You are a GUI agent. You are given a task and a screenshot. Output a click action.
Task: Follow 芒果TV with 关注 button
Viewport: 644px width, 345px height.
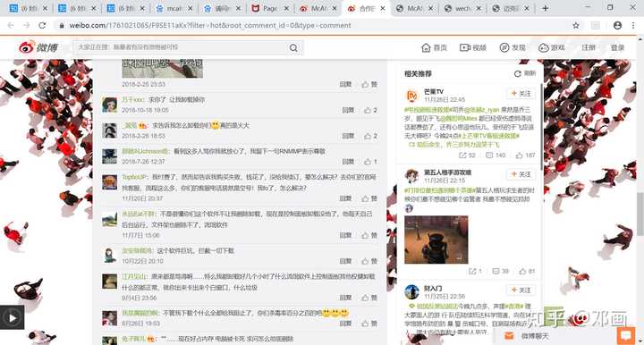(x=521, y=94)
